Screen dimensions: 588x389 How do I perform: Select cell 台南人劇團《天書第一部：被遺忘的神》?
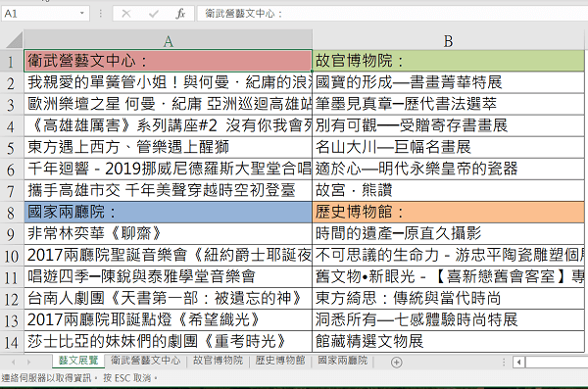168,299
